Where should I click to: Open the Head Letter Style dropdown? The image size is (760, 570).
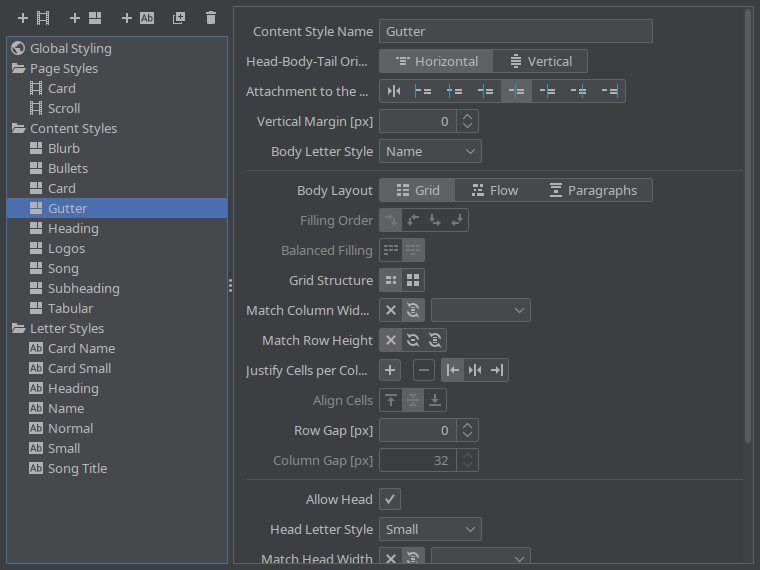[x=430, y=530]
